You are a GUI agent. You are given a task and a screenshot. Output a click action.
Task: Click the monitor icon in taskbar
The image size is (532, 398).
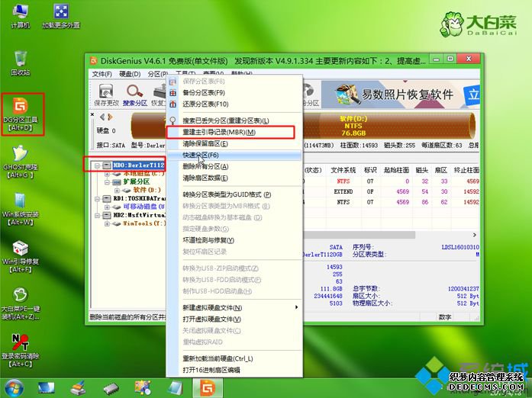click(x=46, y=388)
